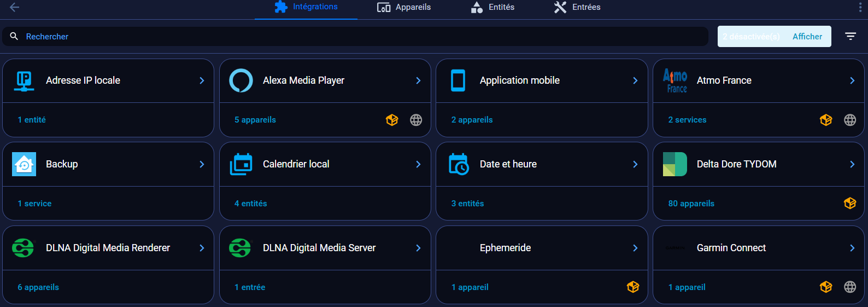Click the back arrow icon

[15, 7]
